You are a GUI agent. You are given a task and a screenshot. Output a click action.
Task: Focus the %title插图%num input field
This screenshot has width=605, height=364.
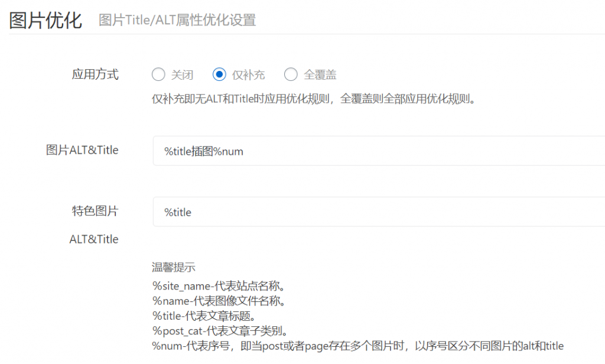[379, 151]
